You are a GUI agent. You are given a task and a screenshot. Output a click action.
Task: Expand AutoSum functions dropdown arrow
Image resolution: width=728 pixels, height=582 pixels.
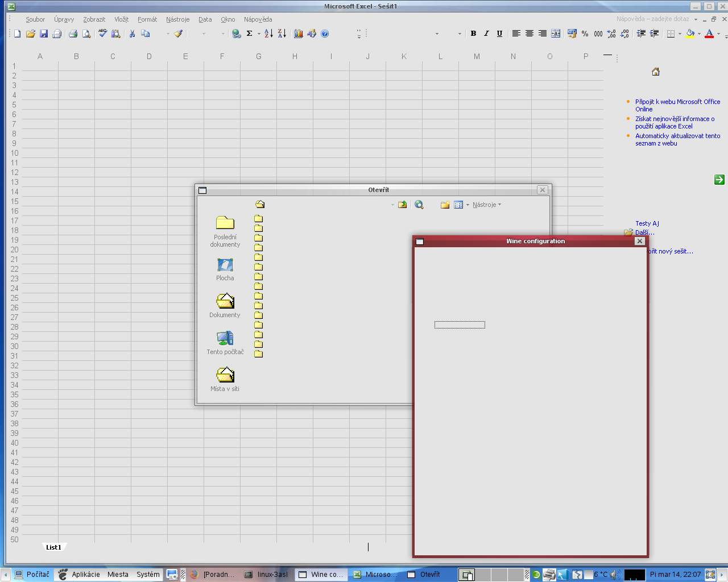coord(259,34)
